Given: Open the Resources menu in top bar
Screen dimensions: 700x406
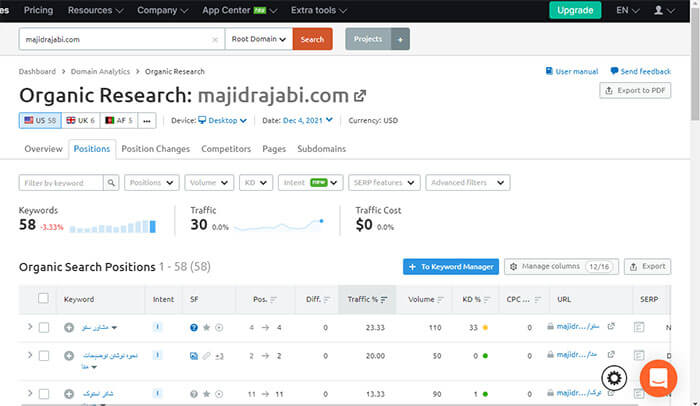Looking at the screenshot, I should pyautogui.click(x=96, y=10).
